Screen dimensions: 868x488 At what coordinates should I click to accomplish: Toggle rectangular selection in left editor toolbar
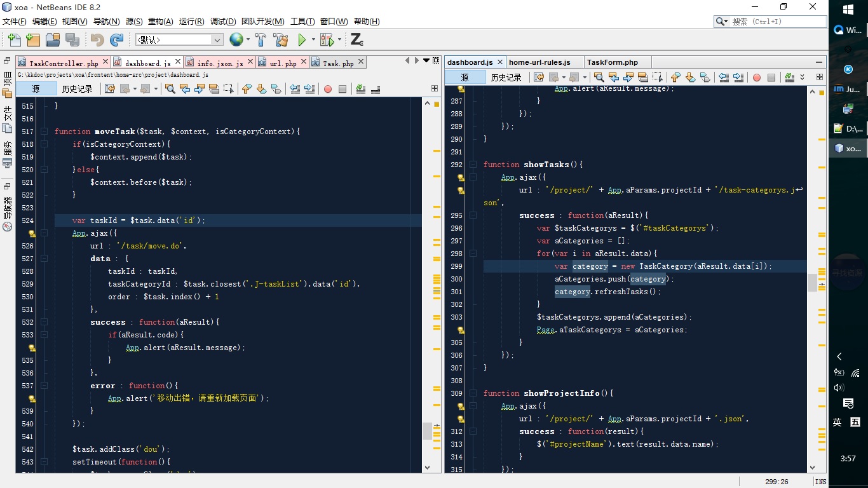click(227, 89)
